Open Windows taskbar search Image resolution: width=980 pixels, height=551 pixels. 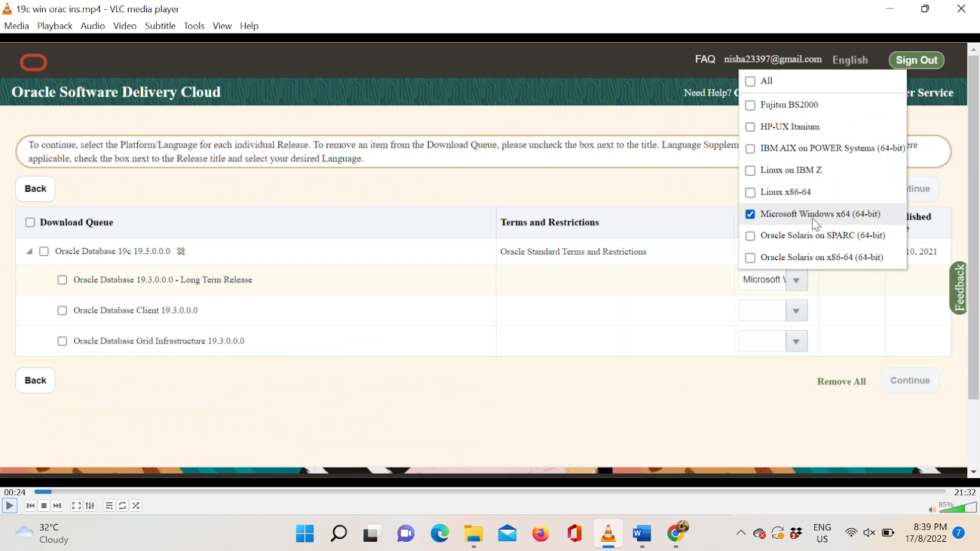tap(339, 534)
